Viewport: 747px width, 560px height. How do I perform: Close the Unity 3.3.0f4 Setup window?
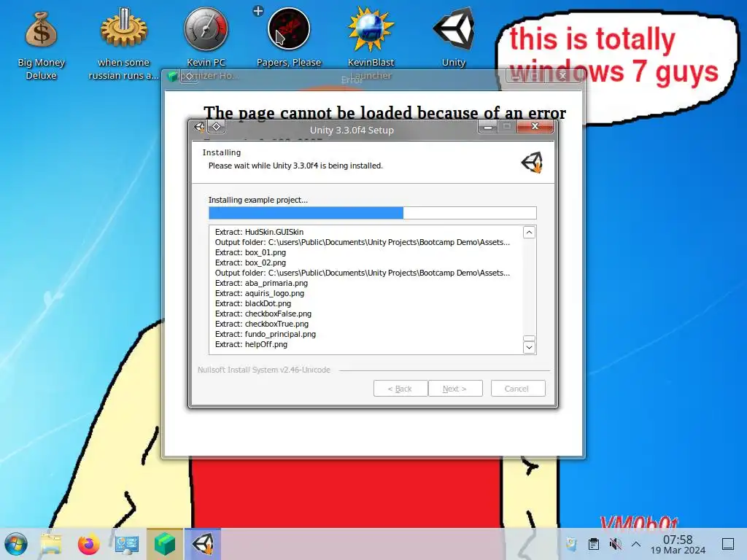535,126
